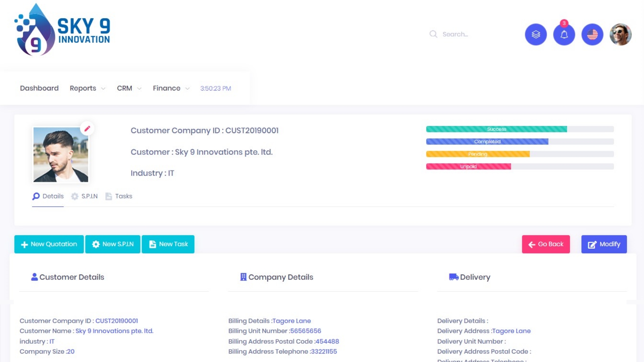This screenshot has height=362, width=644.
Task: Open the US flag language selector
Action: [592, 34]
